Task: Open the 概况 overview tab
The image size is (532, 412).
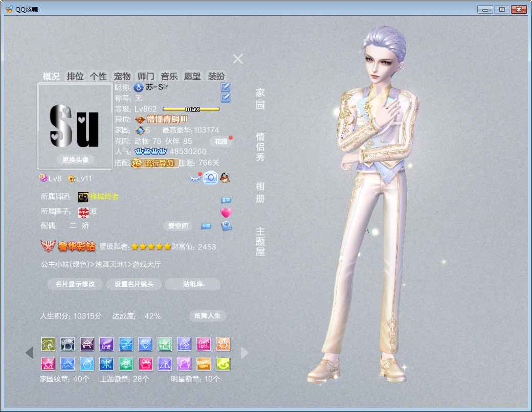Action: tap(51, 76)
